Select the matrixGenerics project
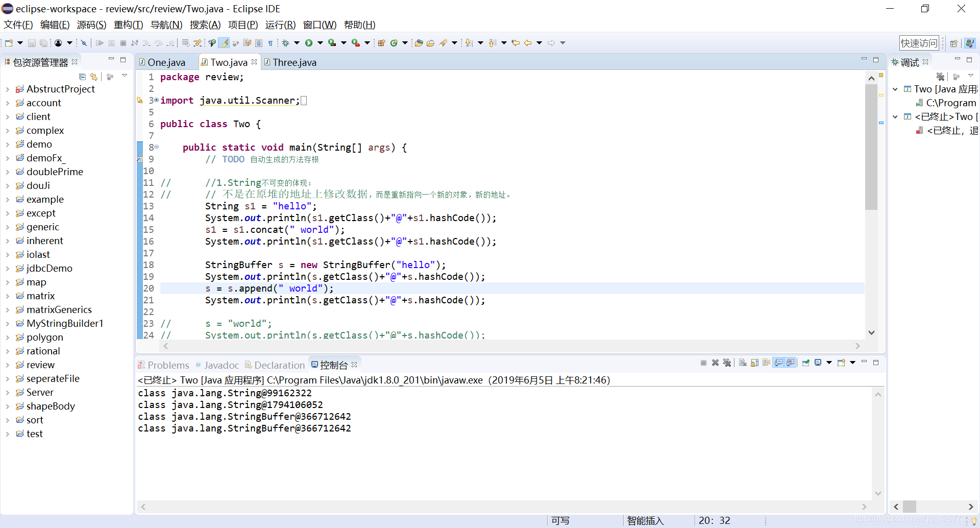The height and width of the screenshot is (528, 980). [x=59, y=310]
